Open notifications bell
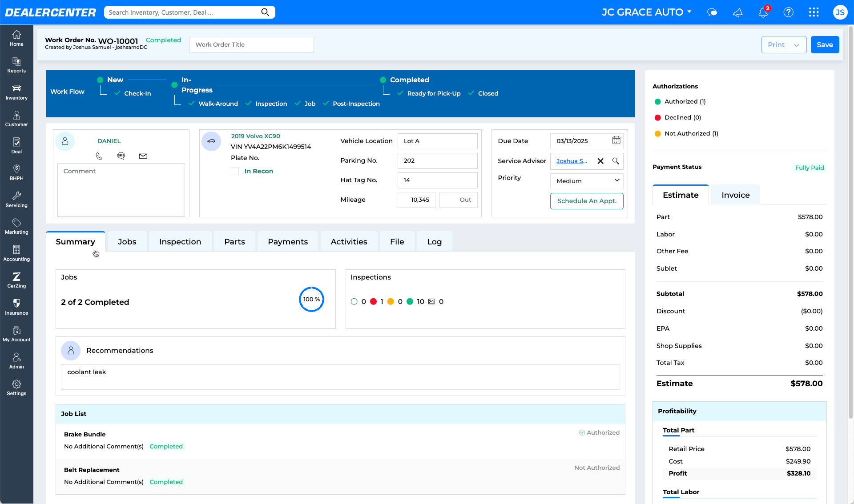 763,12
